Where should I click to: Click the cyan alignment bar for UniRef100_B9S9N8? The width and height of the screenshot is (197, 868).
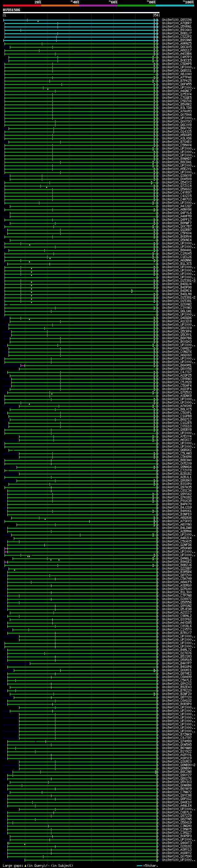pyautogui.click(x=81, y=40)
